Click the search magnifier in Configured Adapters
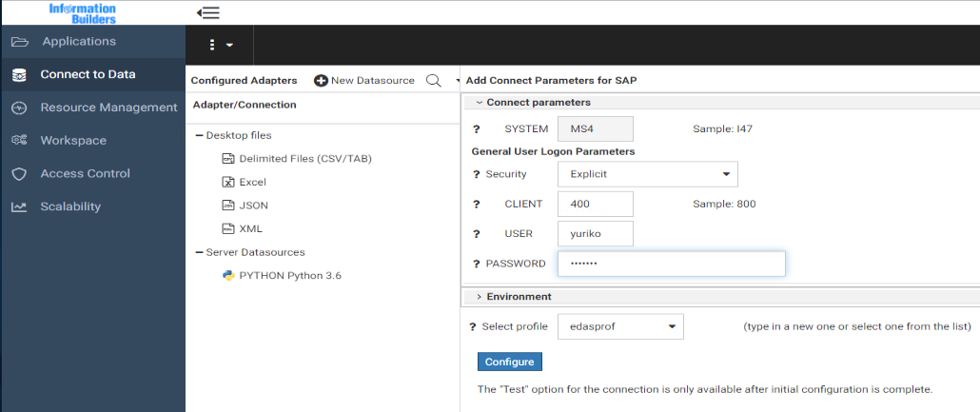Image resolution: width=980 pixels, height=412 pixels. pos(433,81)
